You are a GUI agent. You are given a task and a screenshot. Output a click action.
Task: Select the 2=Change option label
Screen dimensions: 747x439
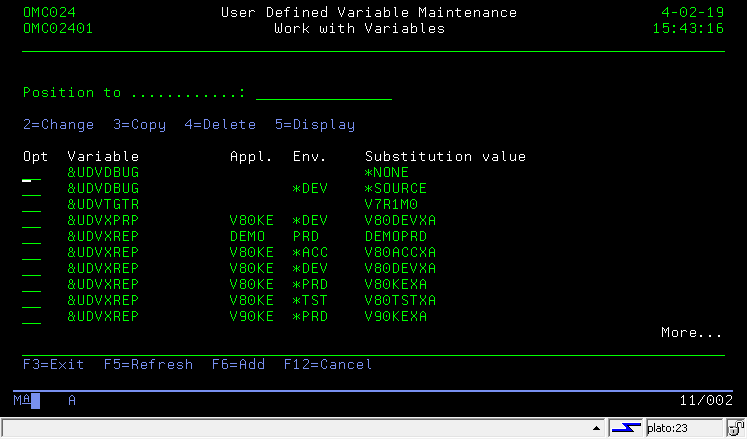click(58, 125)
